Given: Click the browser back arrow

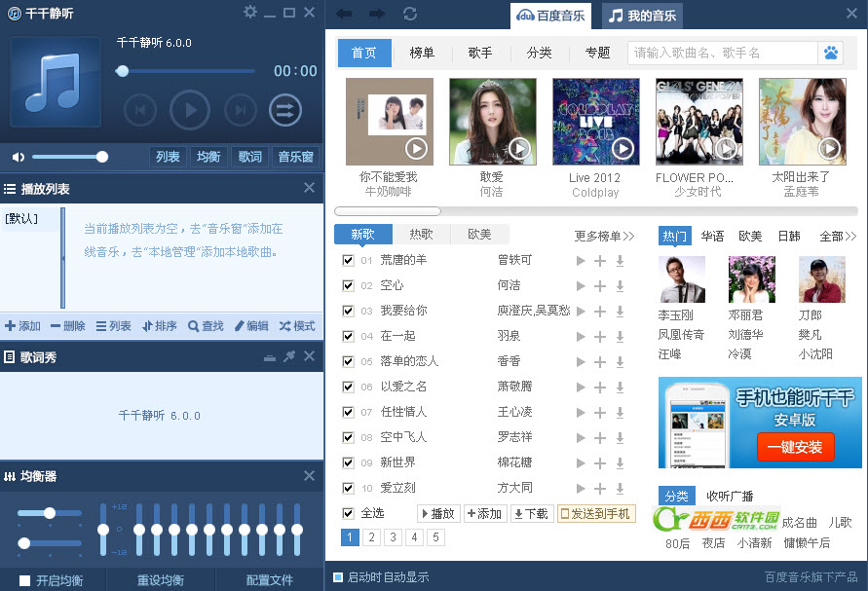Looking at the screenshot, I should click(x=344, y=14).
